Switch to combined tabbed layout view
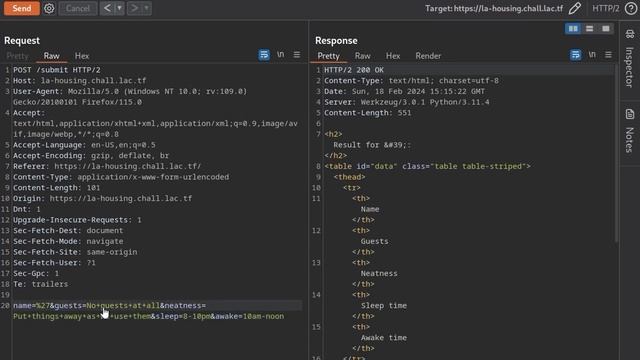 click(606, 29)
